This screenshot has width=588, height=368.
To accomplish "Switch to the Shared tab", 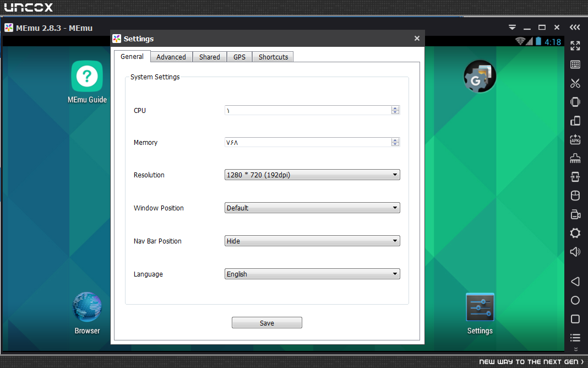I will [x=210, y=57].
